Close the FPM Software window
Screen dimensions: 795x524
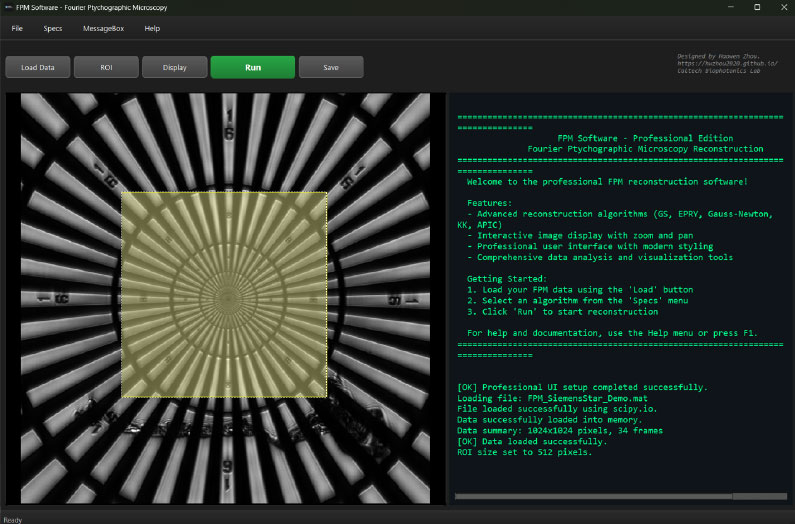(x=782, y=7)
